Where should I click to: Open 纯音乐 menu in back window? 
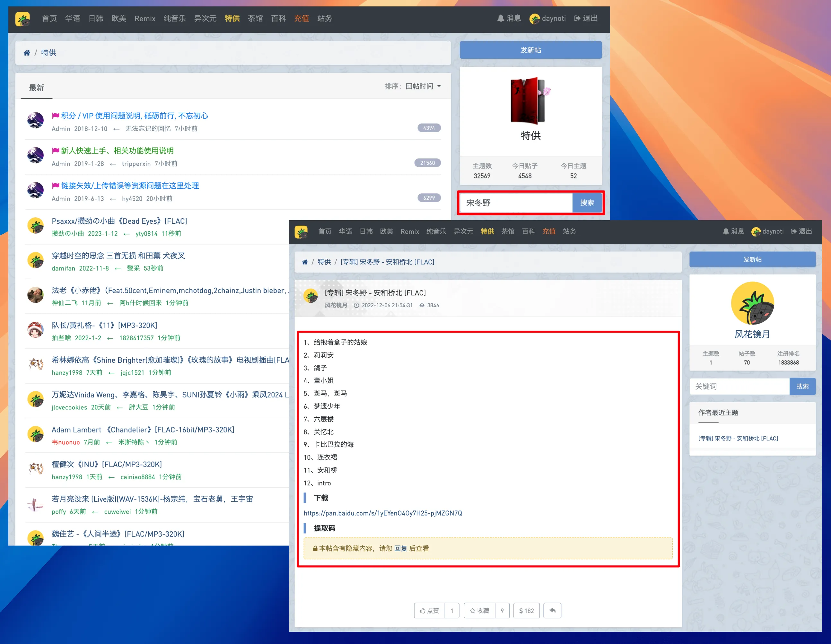coord(175,18)
